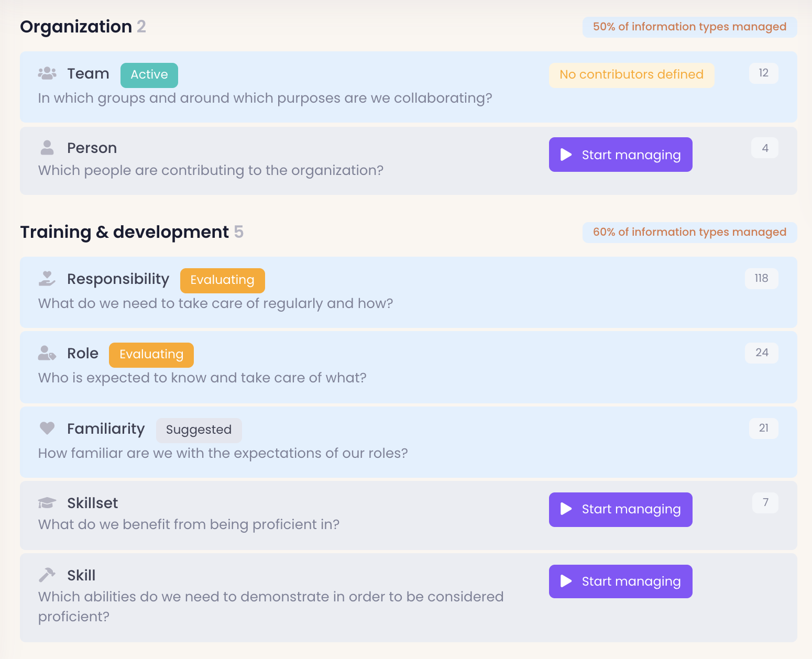Click the Evaluating badge next to Role

(x=151, y=355)
